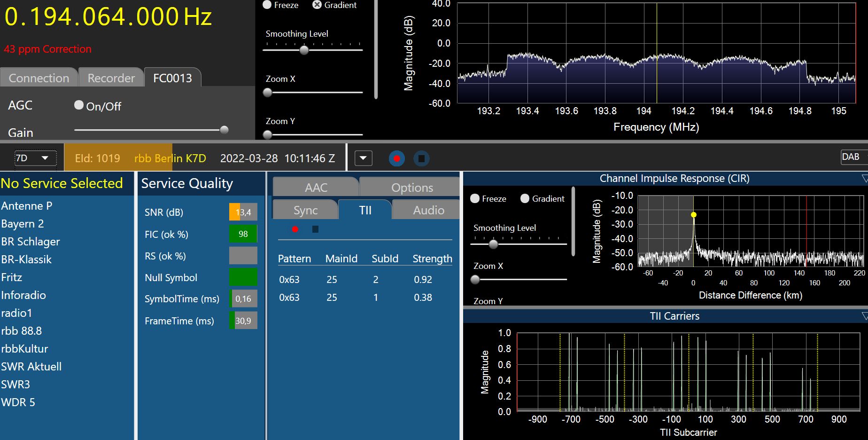Open the 7D channel dropdown
Image resolution: width=868 pixels, height=440 pixels.
pos(35,158)
